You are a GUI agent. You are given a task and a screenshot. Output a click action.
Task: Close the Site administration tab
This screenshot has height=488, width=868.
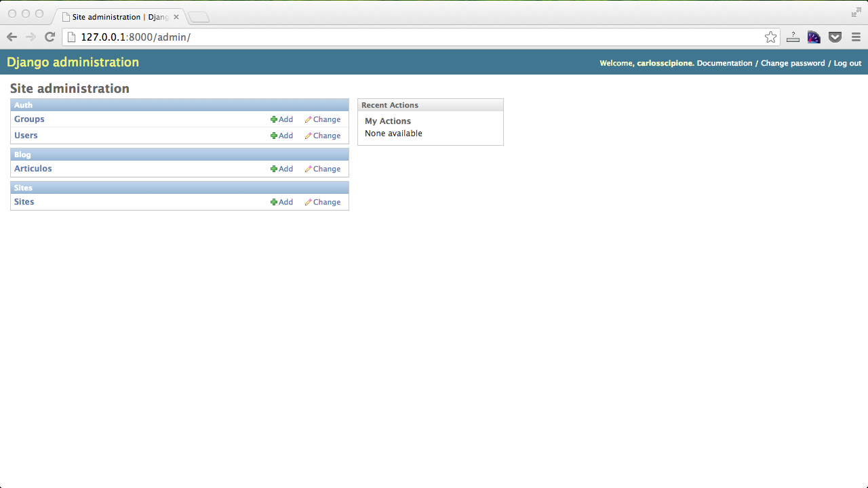click(x=176, y=17)
